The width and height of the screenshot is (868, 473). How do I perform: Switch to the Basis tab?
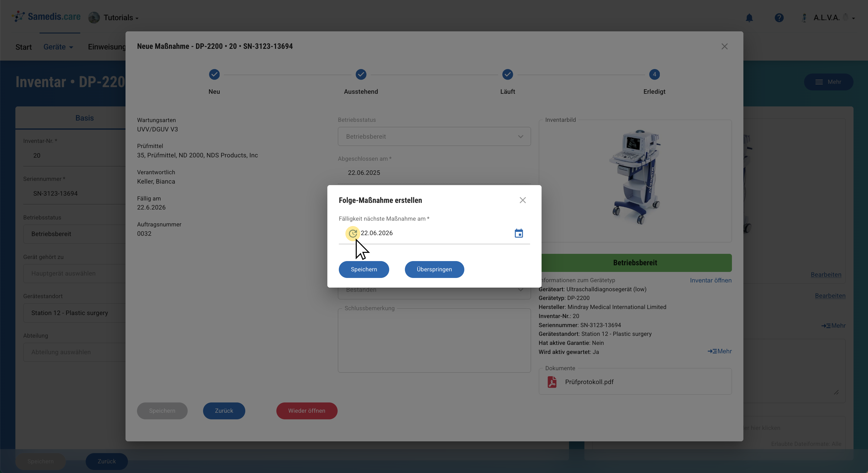84,118
